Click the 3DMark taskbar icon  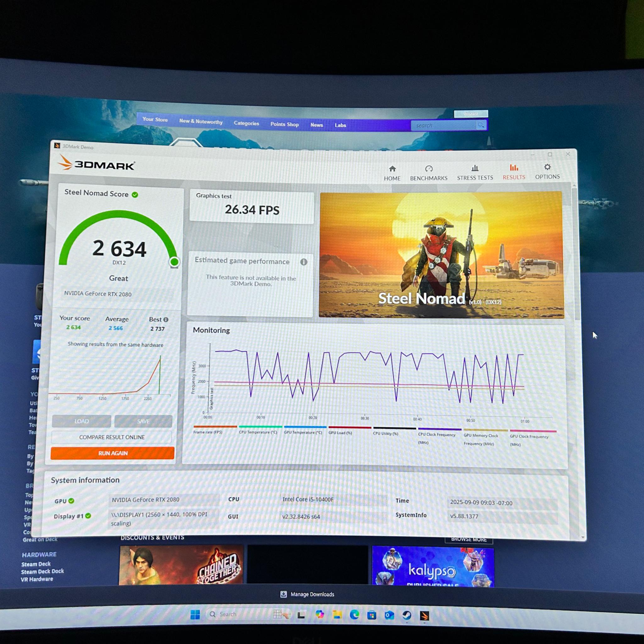pos(424,616)
